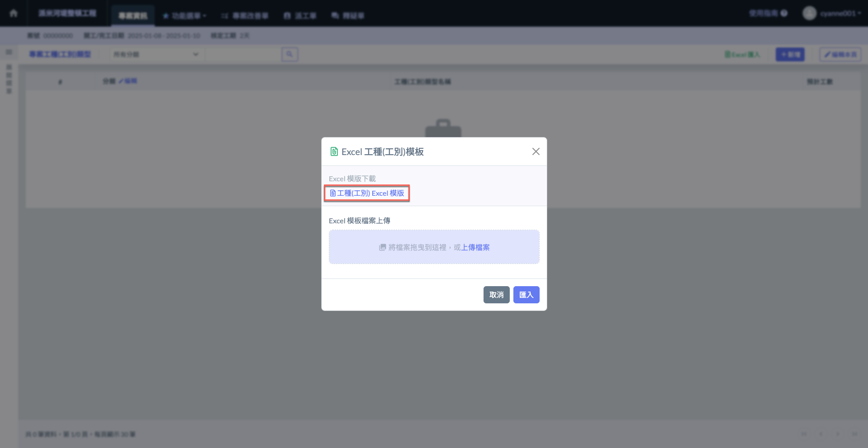Click the blue 新增 plus button
Image resolution: width=868 pixels, height=448 pixels.
click(x=790, y=54)
